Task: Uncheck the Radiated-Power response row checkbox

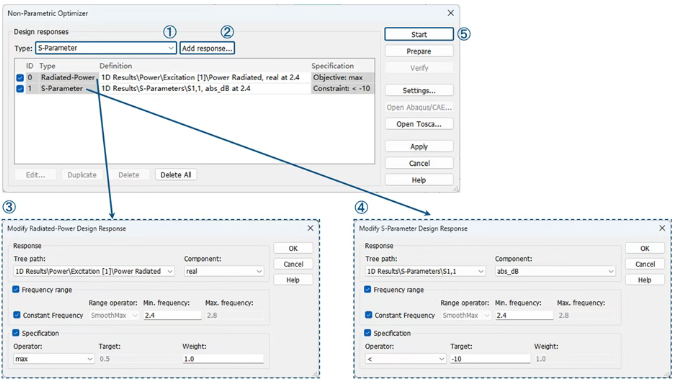Action: (x=20, y=78)
